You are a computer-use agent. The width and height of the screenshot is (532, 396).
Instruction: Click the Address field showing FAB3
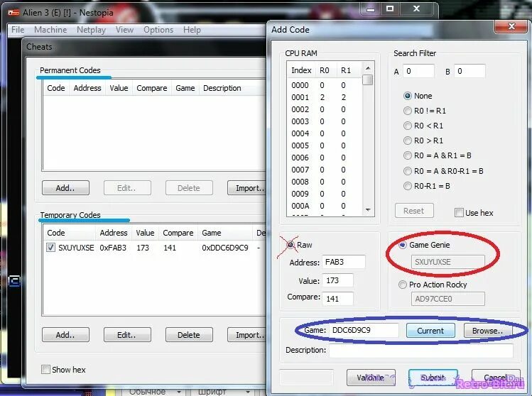click(x=343, y=262)
